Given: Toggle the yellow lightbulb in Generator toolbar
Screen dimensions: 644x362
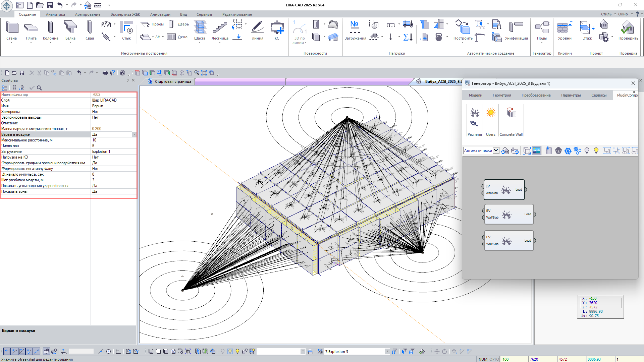Looking at the screenshot, I should [x=596, y=151].
